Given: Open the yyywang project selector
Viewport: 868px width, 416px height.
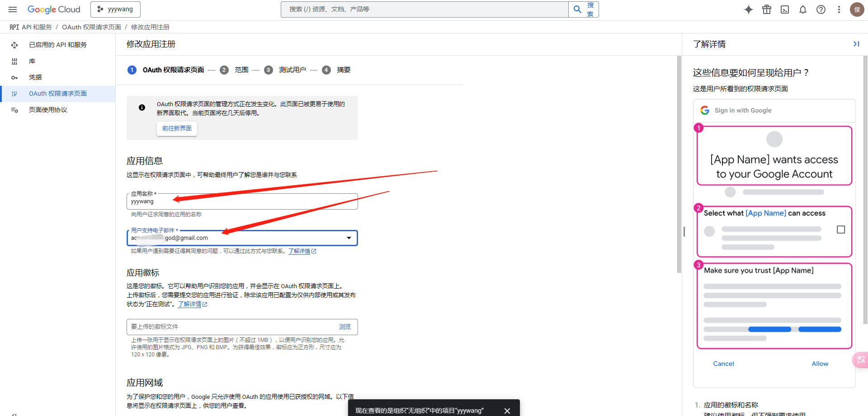Looking at the screenshot, I should pos(115,9).
